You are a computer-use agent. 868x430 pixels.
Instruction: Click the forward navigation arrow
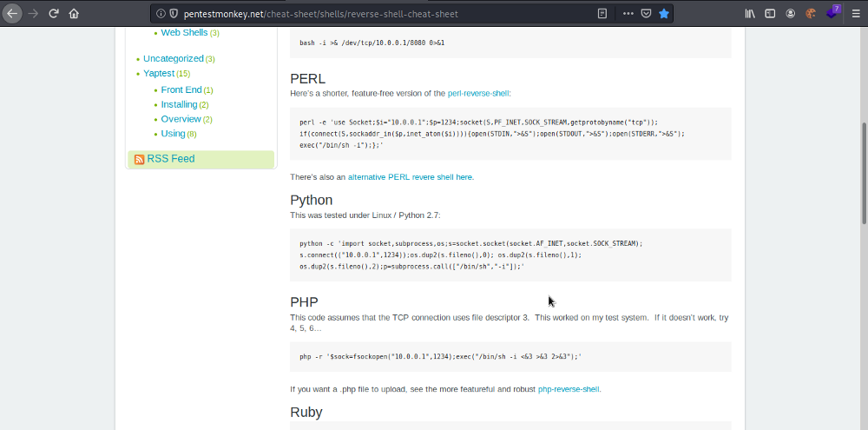(x=33, y=13)
